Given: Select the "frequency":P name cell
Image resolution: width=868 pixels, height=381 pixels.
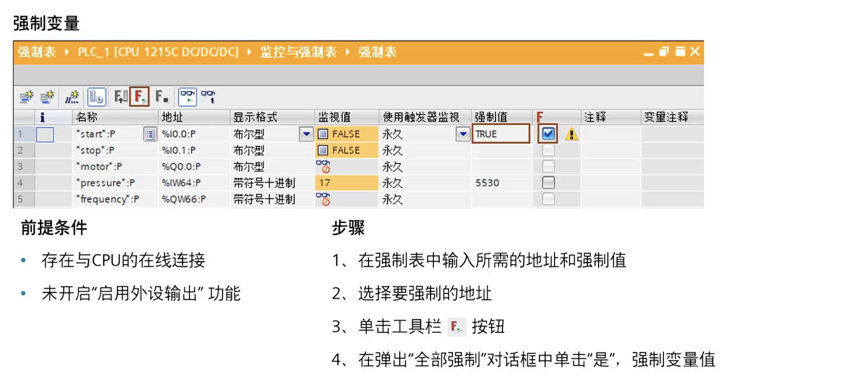Looking at the screenshot, I should (115, 199).
